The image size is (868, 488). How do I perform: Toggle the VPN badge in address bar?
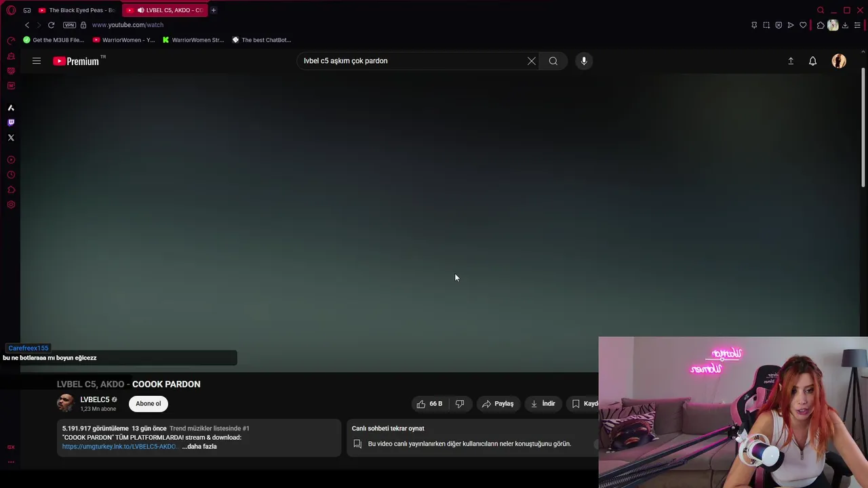(69, 25)
